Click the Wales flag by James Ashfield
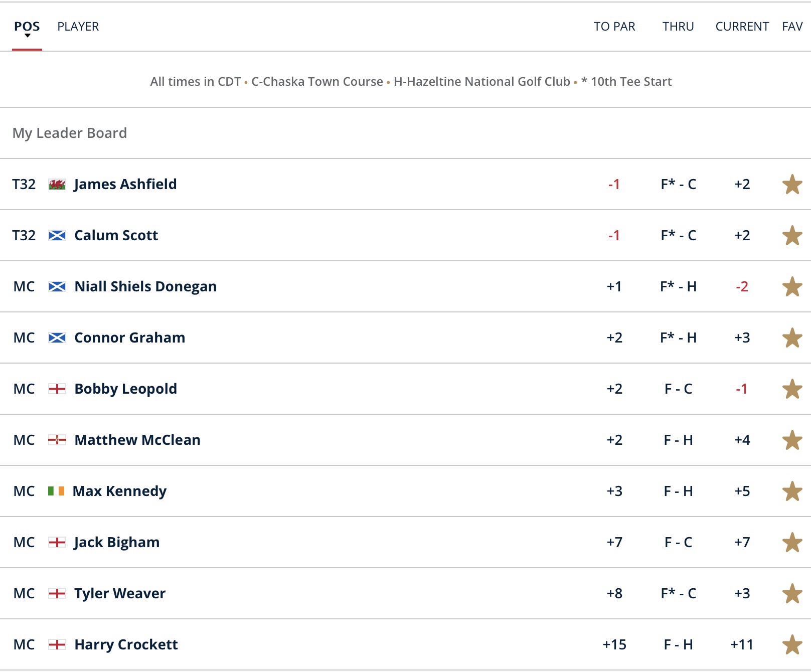 coord(57,185)
